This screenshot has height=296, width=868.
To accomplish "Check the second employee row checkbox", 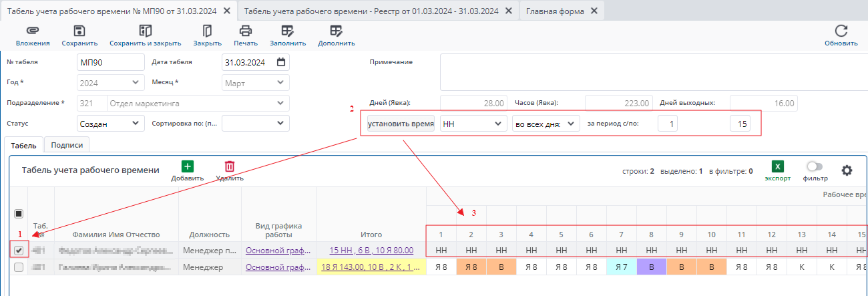I will (19, 267).
